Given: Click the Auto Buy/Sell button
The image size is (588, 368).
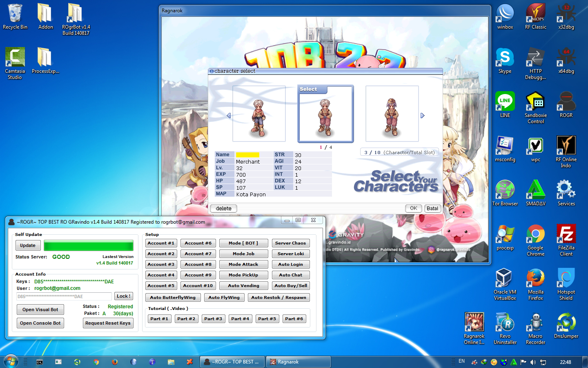Looking at the screenshot, I should pos(290,285).
